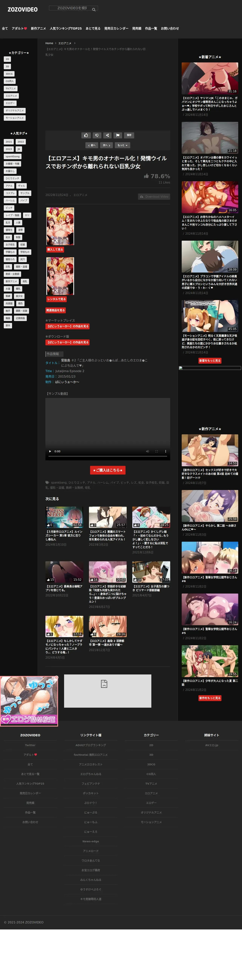
Task: Click 新作をもっと見る button in sidebar
Action: 210,698
